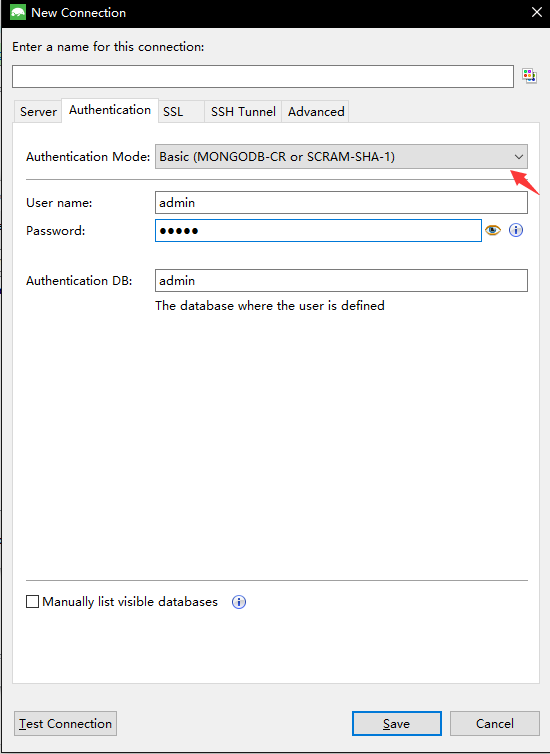Cancel the New Connection dialog
This screenshot has width=550, height=754.
495,724
